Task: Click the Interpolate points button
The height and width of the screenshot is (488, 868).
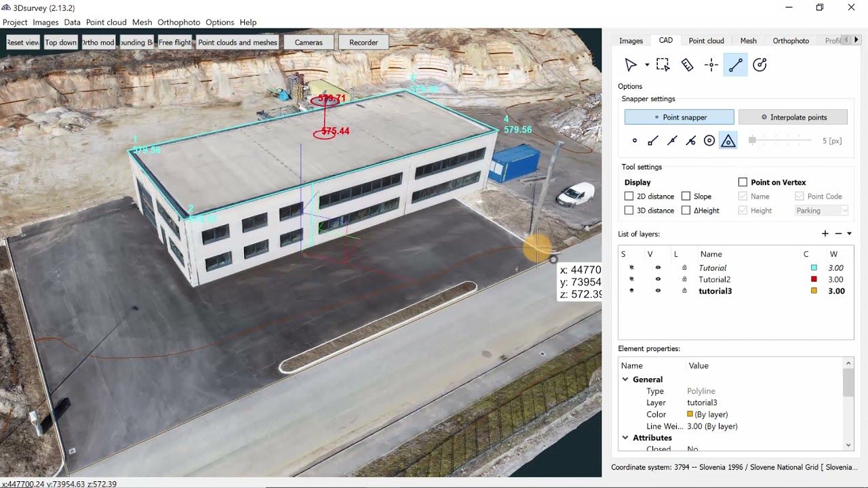Action: (793, 117)
